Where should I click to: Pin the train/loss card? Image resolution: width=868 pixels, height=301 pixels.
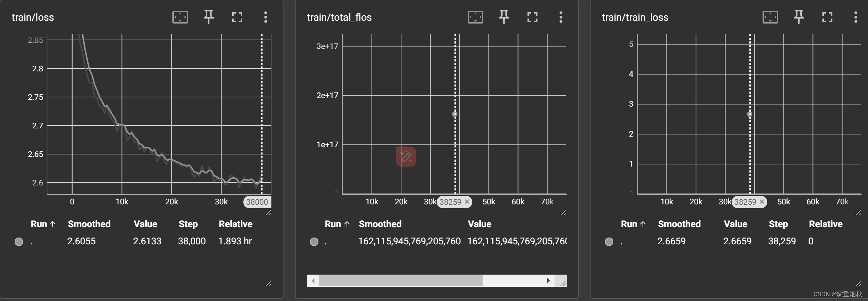tap(208, 17)
